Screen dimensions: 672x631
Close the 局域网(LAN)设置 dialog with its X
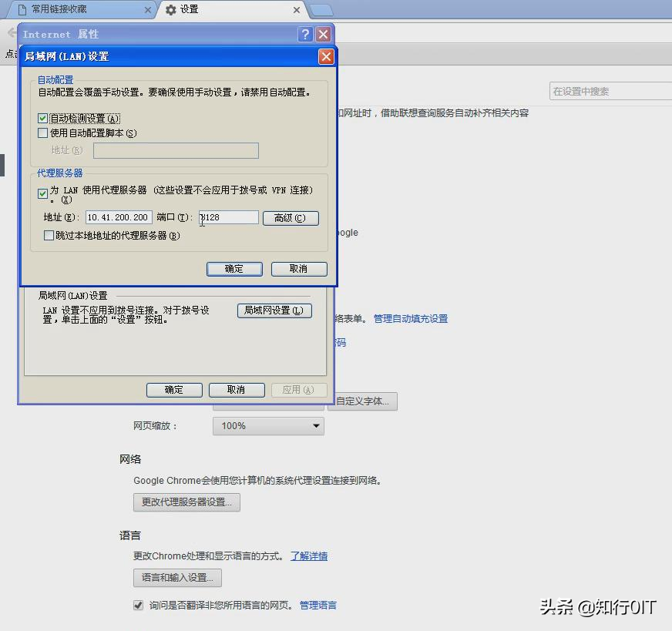click(326, 56)
